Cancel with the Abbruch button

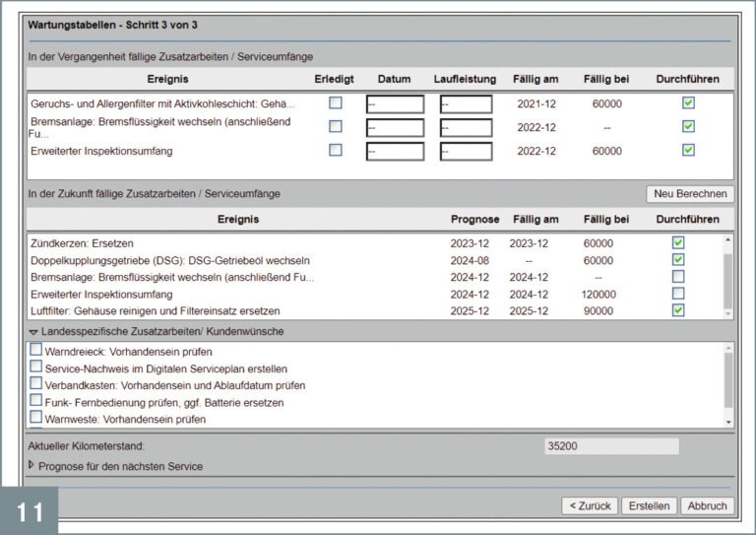707,505
